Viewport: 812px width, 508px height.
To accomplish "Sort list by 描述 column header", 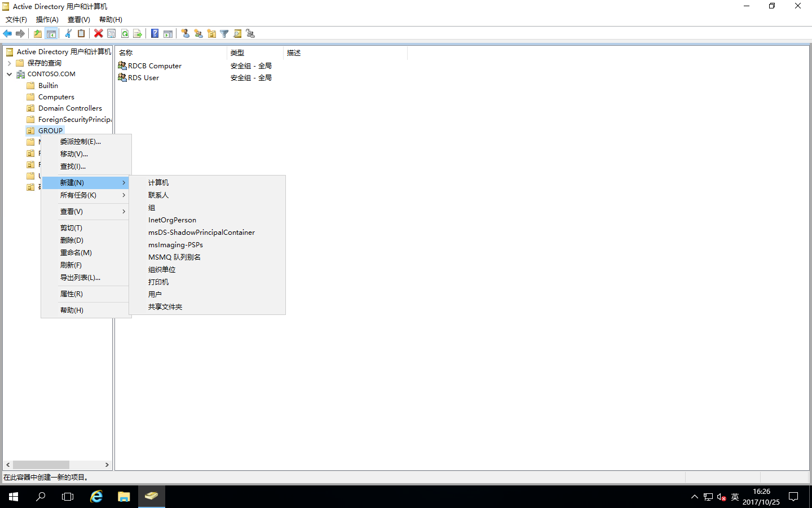I will 346,53.
